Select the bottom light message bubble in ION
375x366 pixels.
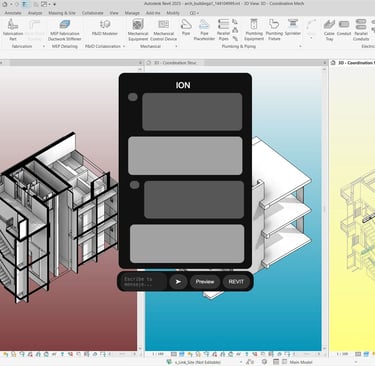coord(187,244)
